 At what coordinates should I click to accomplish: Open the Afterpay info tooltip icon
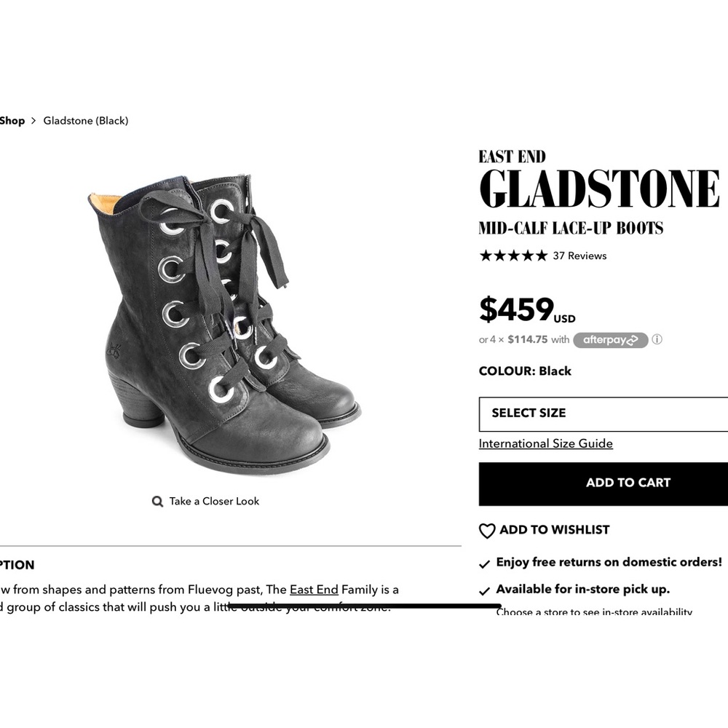point(657,340)
